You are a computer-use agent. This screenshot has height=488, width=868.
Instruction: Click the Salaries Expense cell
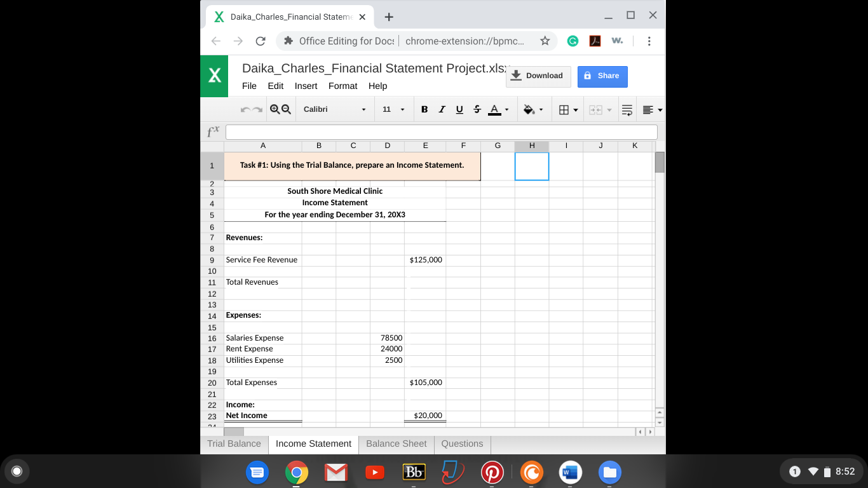pos(263,338)
